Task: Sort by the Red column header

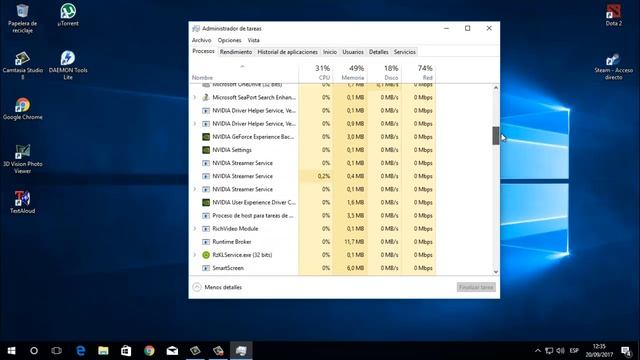Action: 419,72
